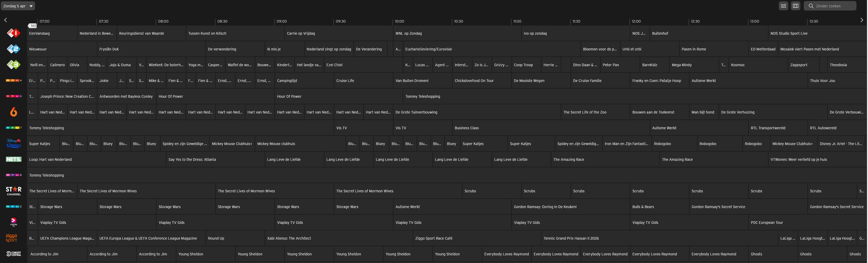Select the Nieuwsuur programme

click(62, 49)
